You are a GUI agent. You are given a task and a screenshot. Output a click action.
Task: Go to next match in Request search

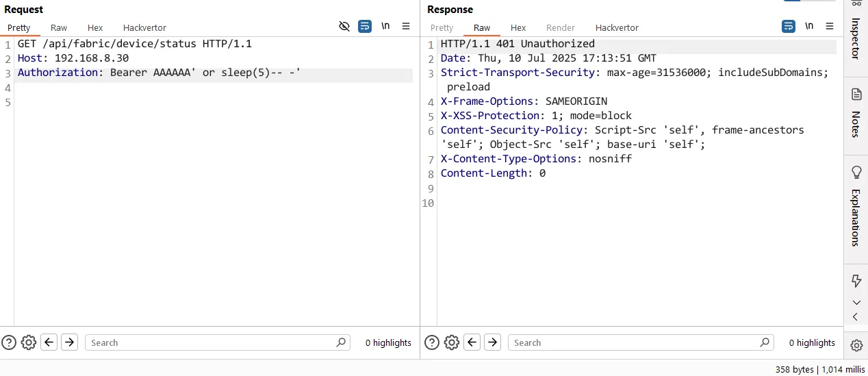pyautogui.click(x=69, y=342)
